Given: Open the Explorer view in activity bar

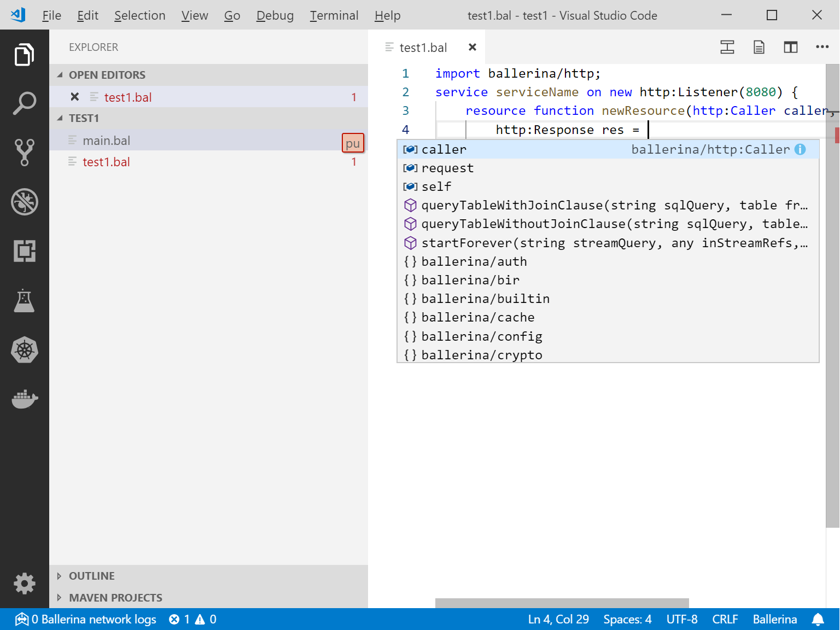Looking at the screenshot, I should (24, 55).
